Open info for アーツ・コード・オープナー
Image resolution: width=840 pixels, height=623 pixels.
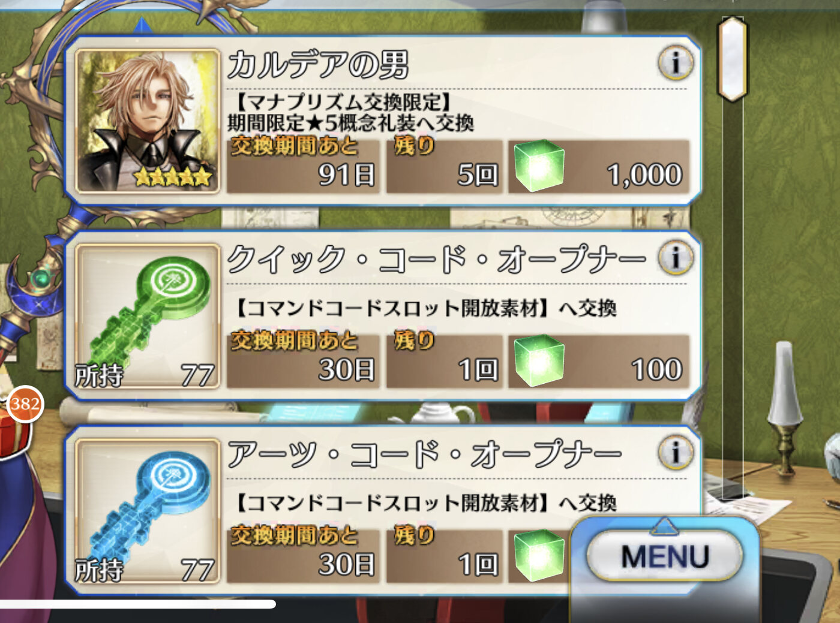pos(676,453)
